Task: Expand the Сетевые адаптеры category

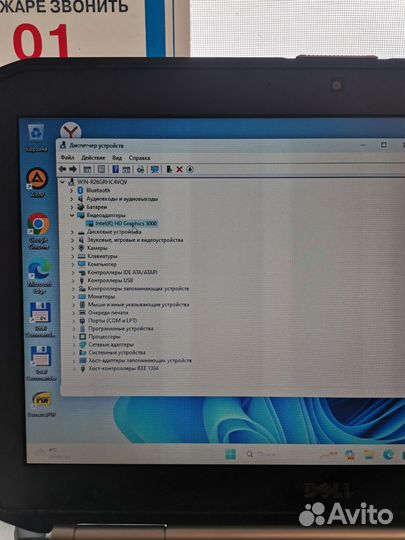Action: (74, 344)
